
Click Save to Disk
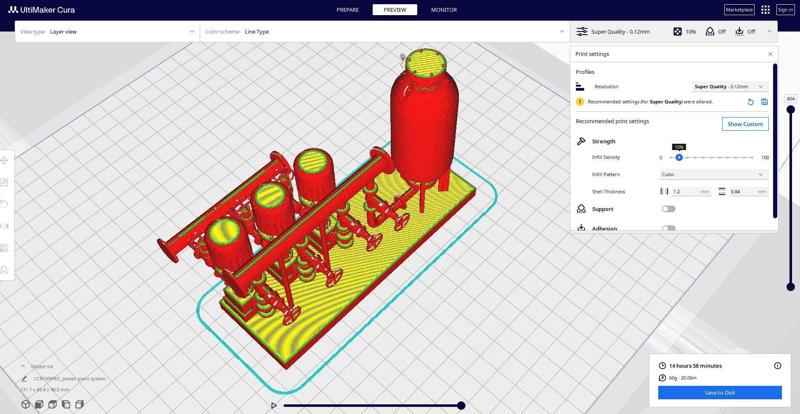tap(719, 393)
